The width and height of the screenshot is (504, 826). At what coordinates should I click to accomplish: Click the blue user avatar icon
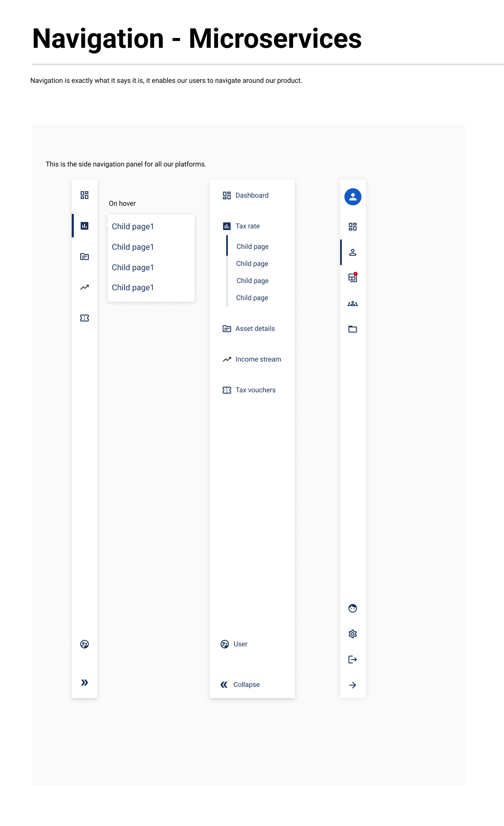click(353, 197)
